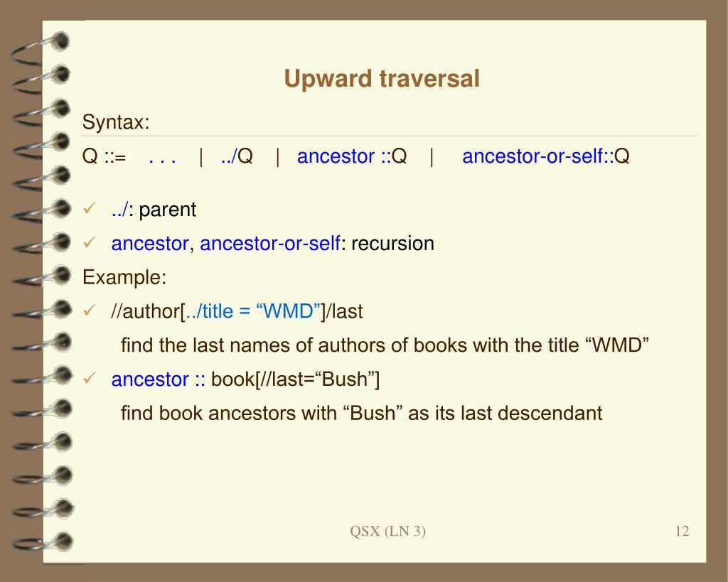
Task: Click the 'Example:' heading
Action: click(124, 278)
